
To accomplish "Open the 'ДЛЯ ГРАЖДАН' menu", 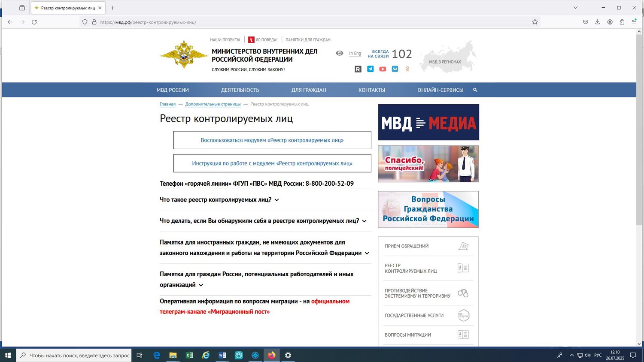I will (x=308, y=90).
